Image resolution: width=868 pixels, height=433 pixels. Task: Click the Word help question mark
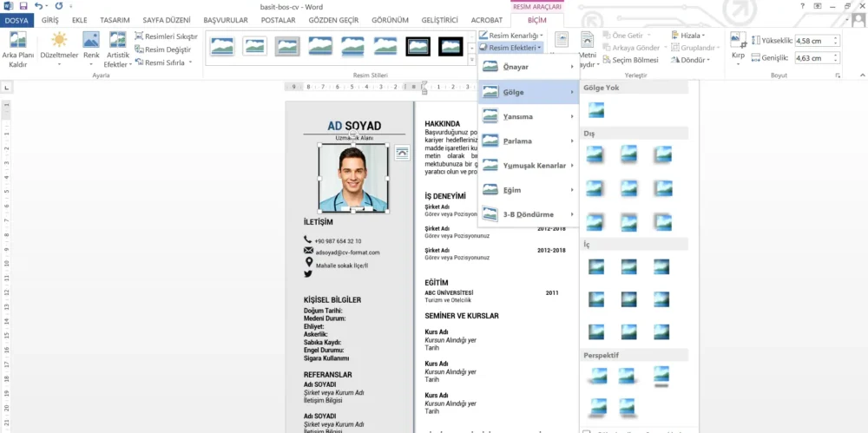point(803,6)
